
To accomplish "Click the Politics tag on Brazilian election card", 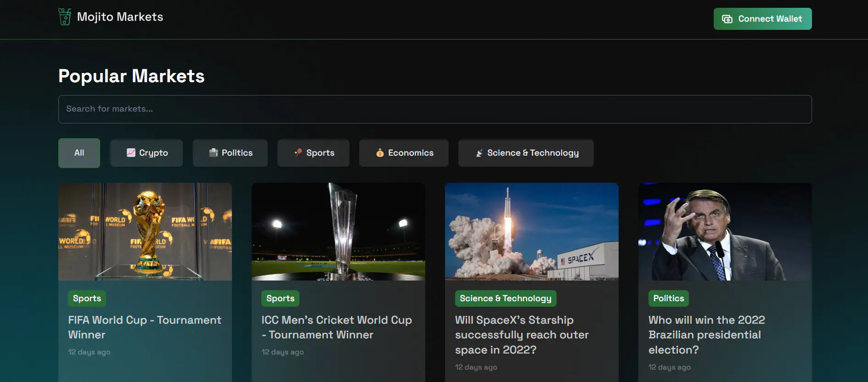I will pos(669,298).
